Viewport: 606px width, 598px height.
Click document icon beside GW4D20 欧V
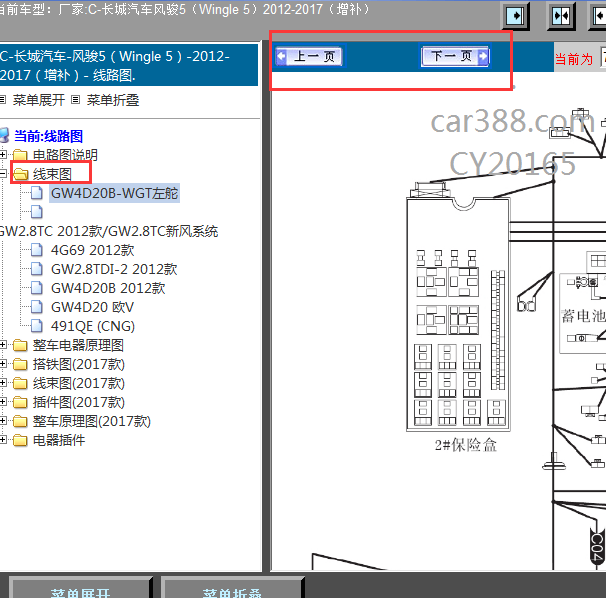(37, 307)
